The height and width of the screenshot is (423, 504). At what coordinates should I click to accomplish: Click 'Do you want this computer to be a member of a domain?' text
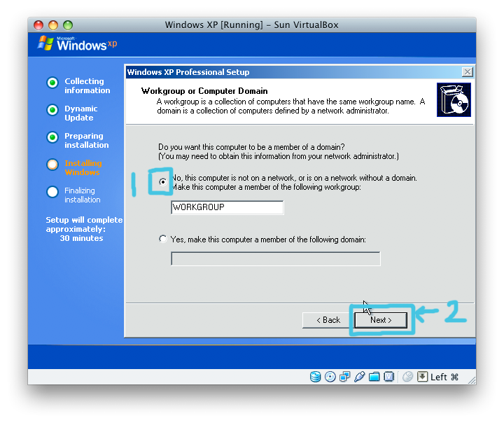tap(251, 147)
